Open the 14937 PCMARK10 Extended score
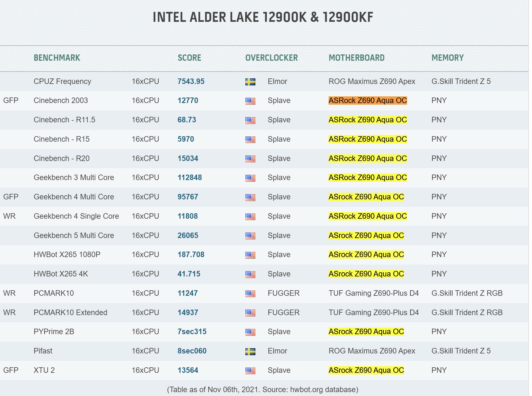The width and height of the screenshot is (532, 396). click(188, 313)
